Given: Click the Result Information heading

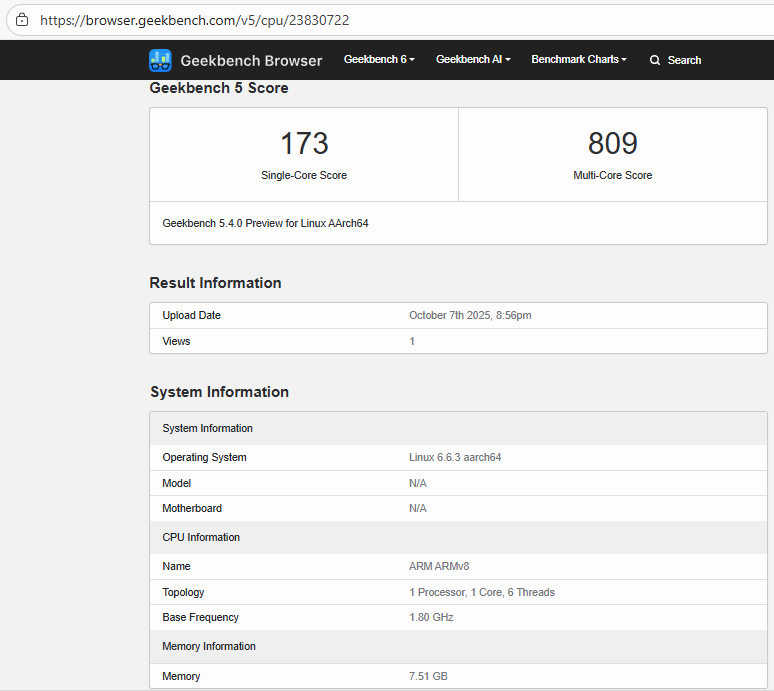Looking at the screenshot, I should 216,283.
